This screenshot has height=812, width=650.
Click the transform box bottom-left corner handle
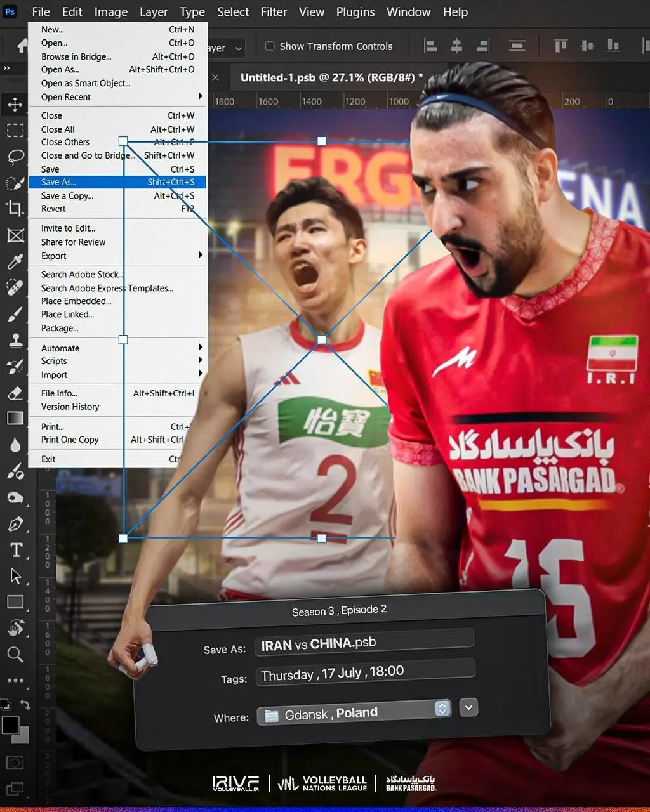pyautogui.click(x=123, y=538)
